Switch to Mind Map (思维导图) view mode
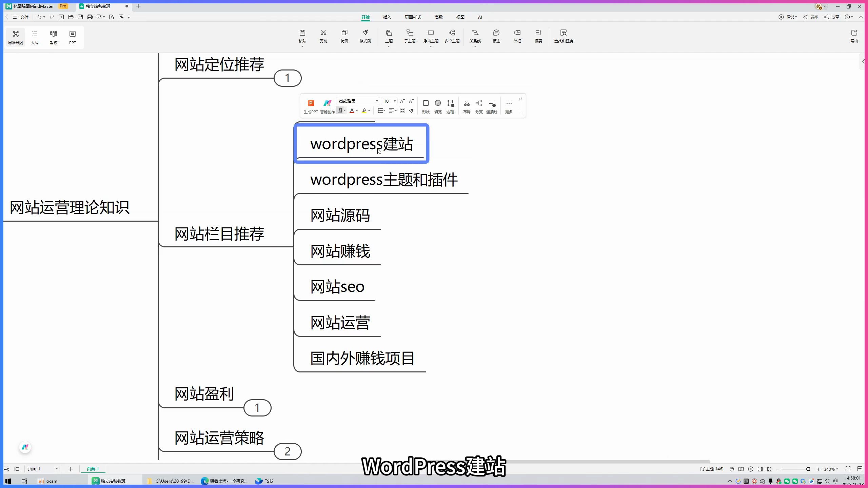868x488 pixels. pyautogui.click(x=16, y=37)
